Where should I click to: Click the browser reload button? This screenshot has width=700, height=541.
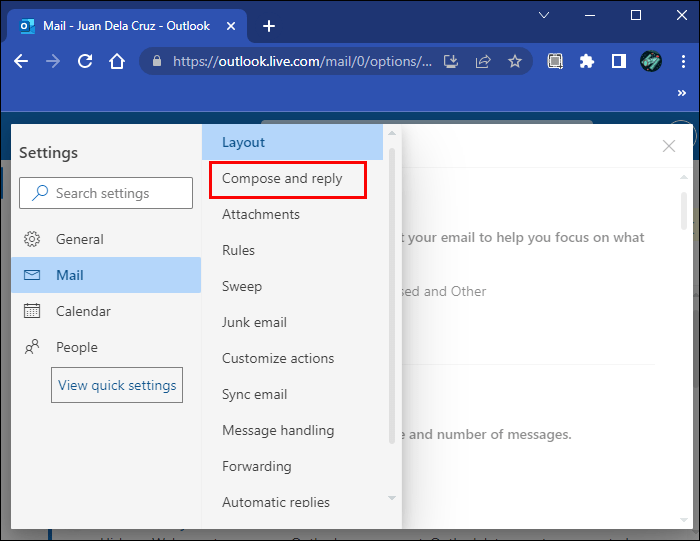85,61
